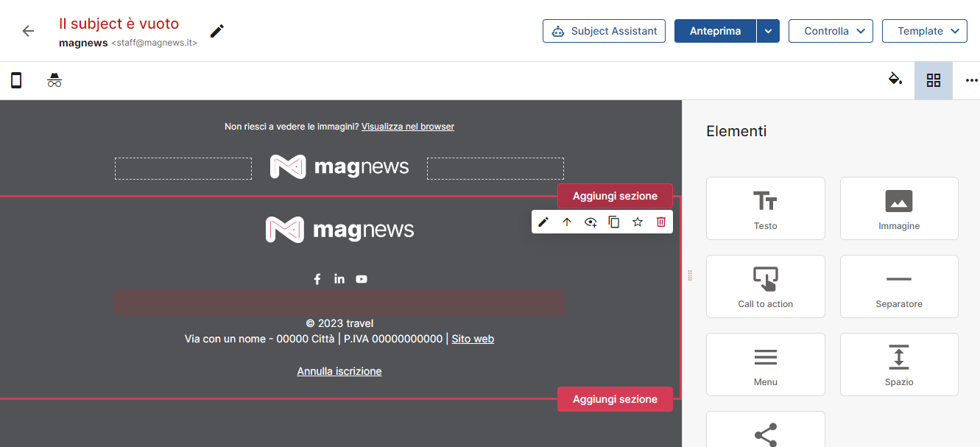Image resolution: width=980 pixels, height=447 pixels.
Task: Click the Facebook icon in the footer
Action: click(317, 278)
